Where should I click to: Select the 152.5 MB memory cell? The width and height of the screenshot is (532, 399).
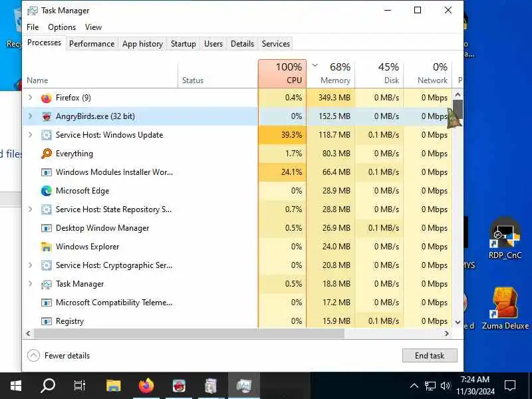pyautogui.click(x=331, y=116)
